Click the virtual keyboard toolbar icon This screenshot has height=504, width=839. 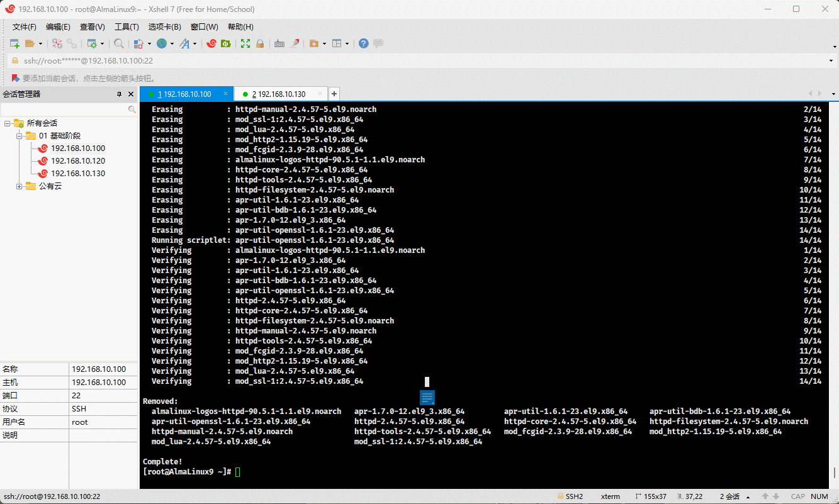click(x=279, y=43)
